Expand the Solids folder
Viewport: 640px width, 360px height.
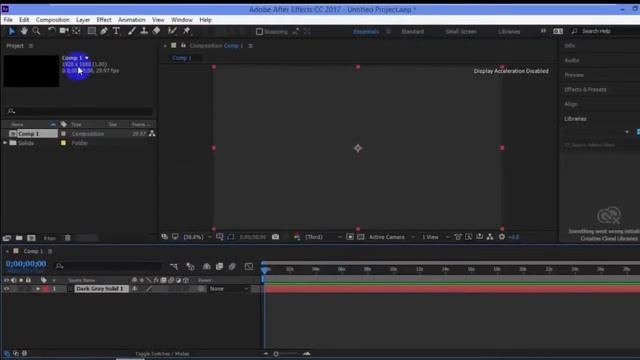(x=5, y=143)
